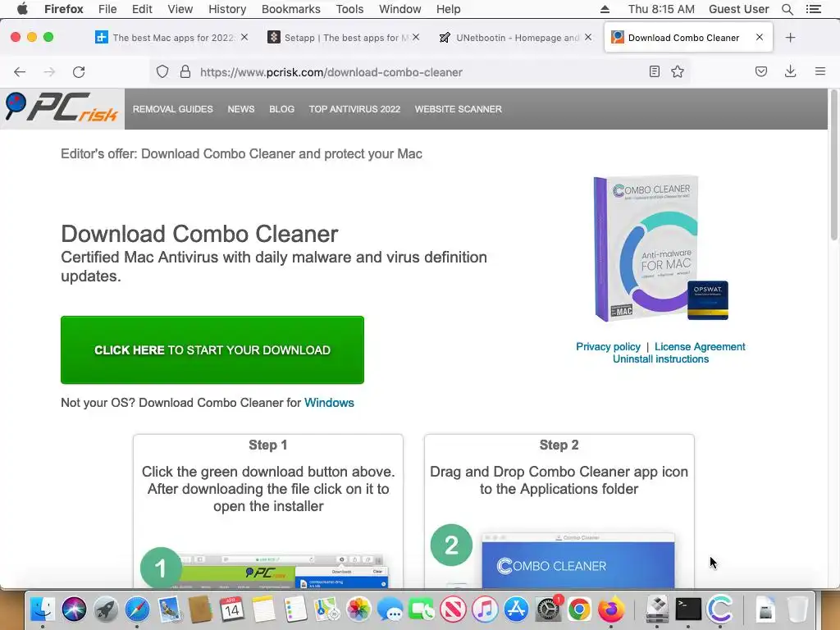Click the PCrisk logo
Viewport: 840px width, 630px height.
62,107
